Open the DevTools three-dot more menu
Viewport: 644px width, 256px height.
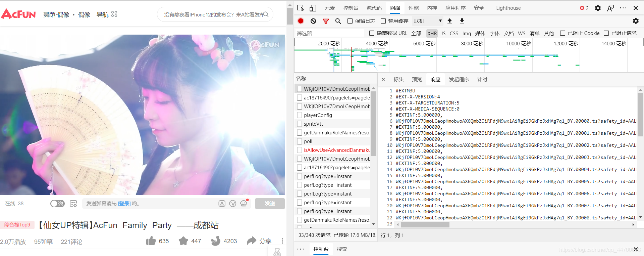(x=623, y=8)
